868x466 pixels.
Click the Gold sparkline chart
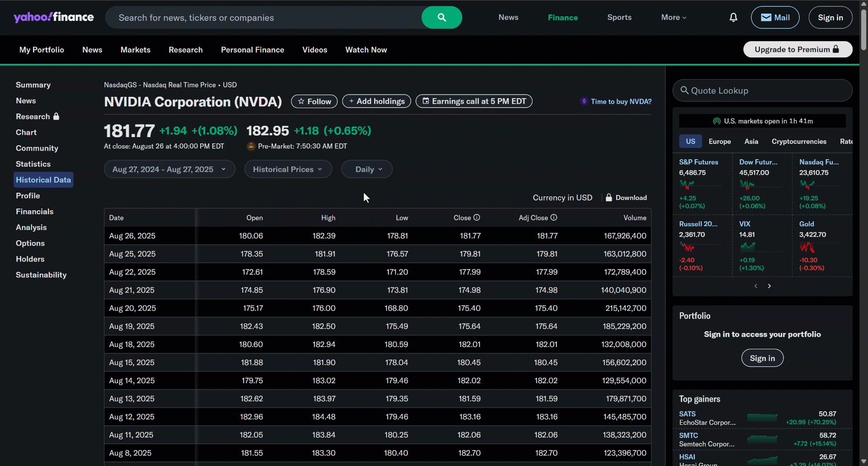click(x=821, y=247)
